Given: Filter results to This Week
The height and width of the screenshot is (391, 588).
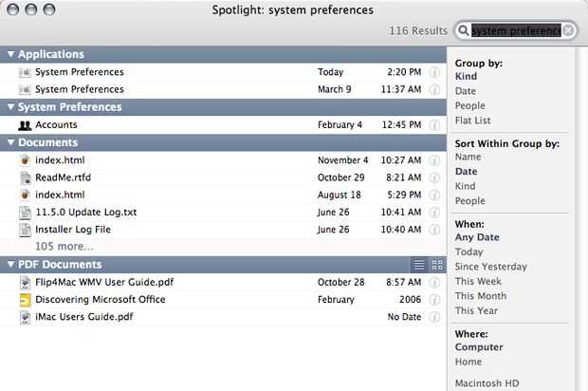Looking at the screenshot, I should 477,282.
